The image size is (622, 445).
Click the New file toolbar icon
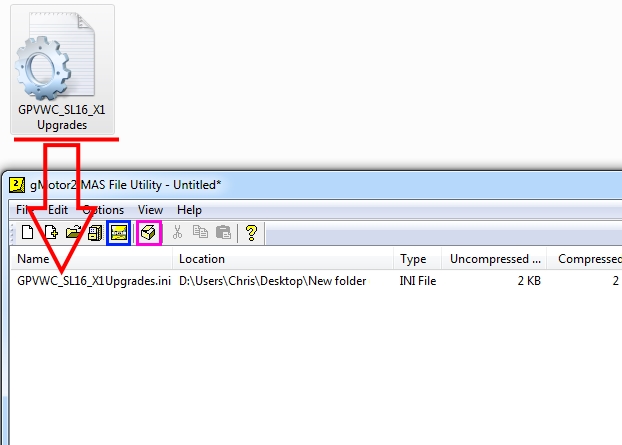pos(27,232)
